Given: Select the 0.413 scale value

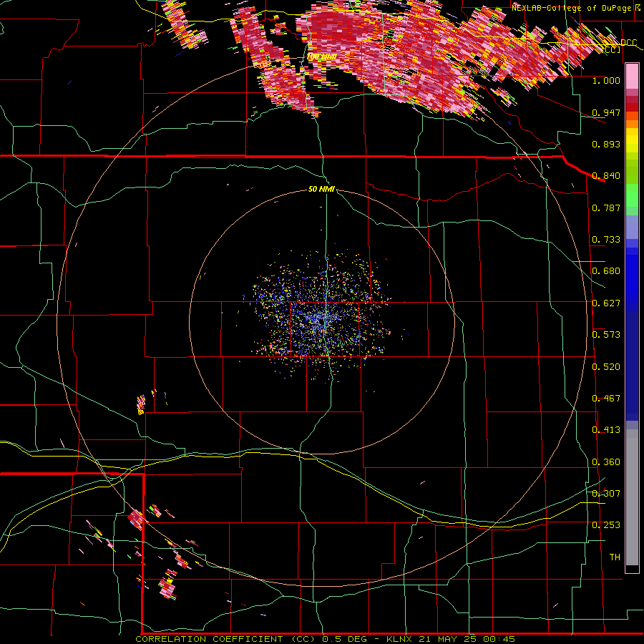Looking at the screenshot, I should tap(606, 430).
